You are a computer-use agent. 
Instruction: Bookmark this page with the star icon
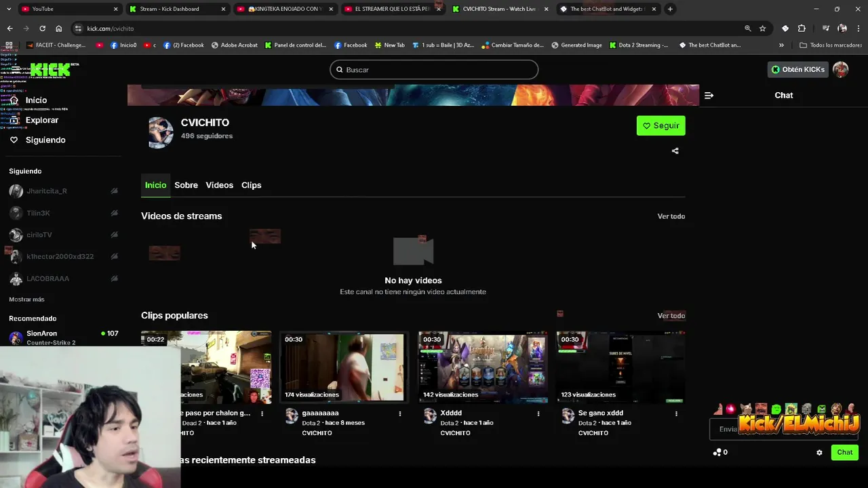click(x=762, y=28)
